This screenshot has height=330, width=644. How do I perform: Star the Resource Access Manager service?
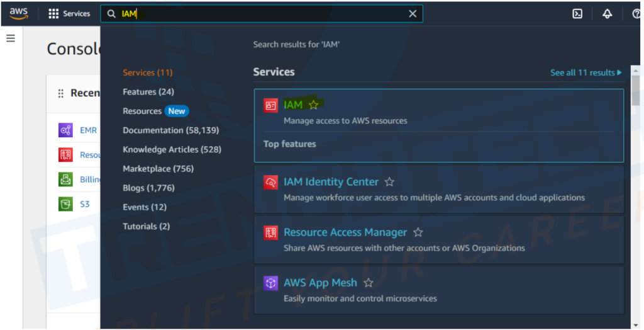(x=418, y=232)
